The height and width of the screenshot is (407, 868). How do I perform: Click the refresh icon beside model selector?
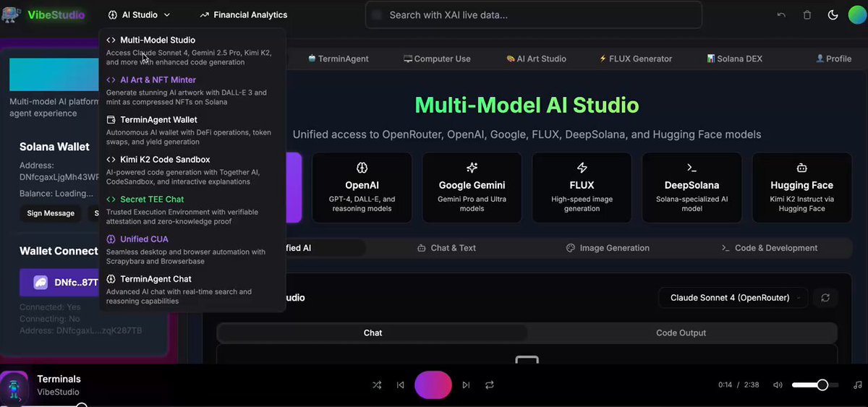825,297
